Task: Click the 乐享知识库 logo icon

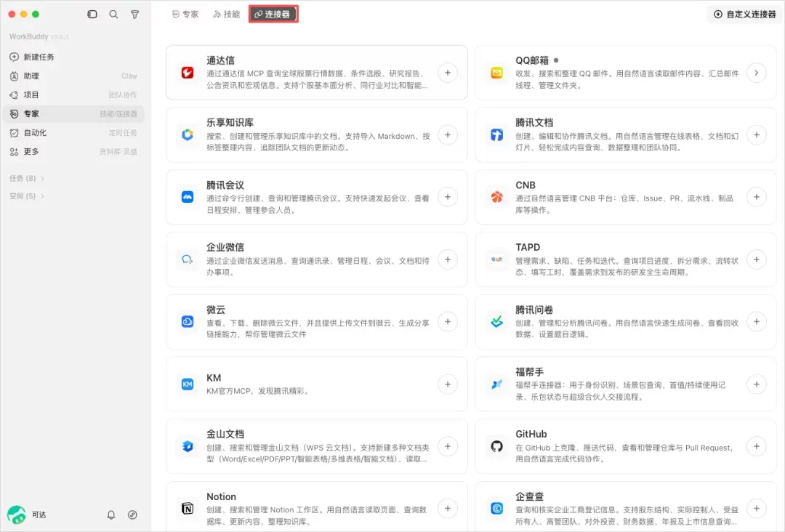Action: (x=188, y=134)
